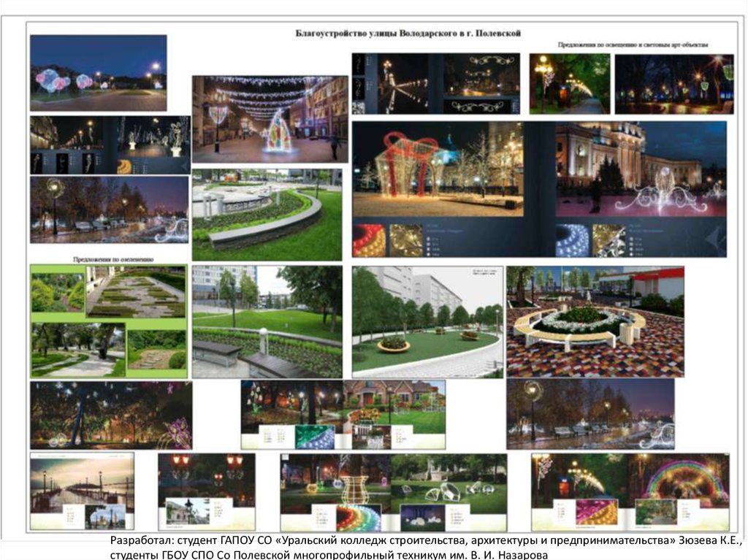Select the green-framed landscaping collage
This screenshot has height=560, width=748.
(108, 321)
